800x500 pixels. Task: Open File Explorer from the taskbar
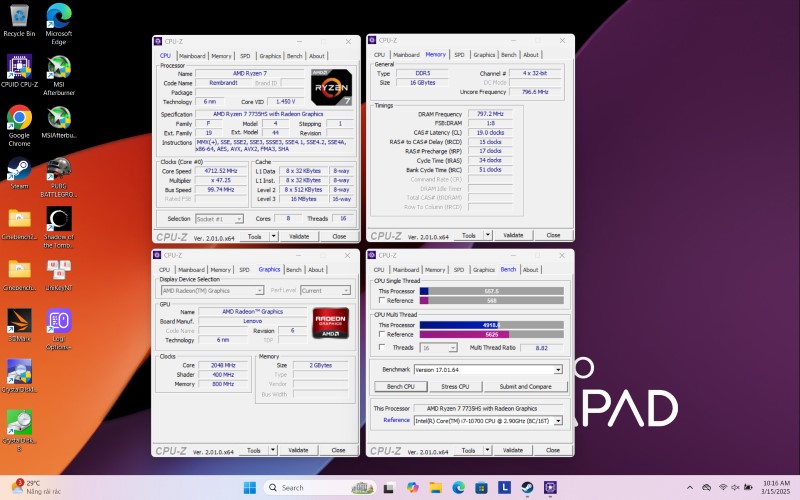435,488
